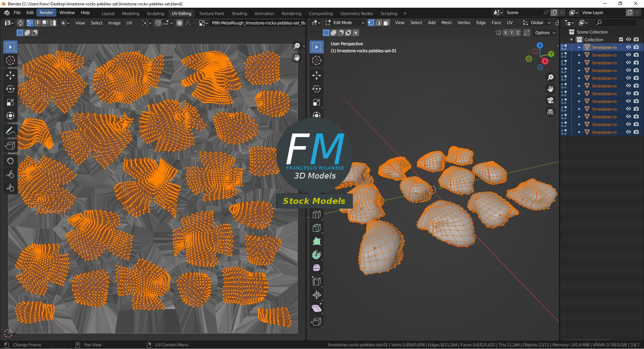Open the Image menu in UV editor
Viewport: 644px width, 349px height.
pyautogui.click(x=114, y=23)
